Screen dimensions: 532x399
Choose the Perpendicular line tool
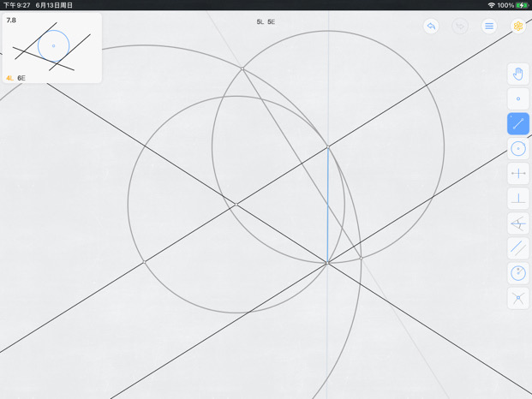point(518,199)
